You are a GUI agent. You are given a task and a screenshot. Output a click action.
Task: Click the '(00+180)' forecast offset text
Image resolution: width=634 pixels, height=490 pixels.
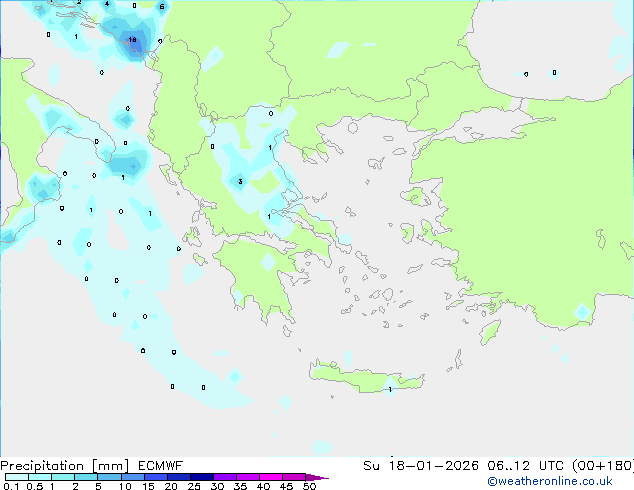click(603, 466)
